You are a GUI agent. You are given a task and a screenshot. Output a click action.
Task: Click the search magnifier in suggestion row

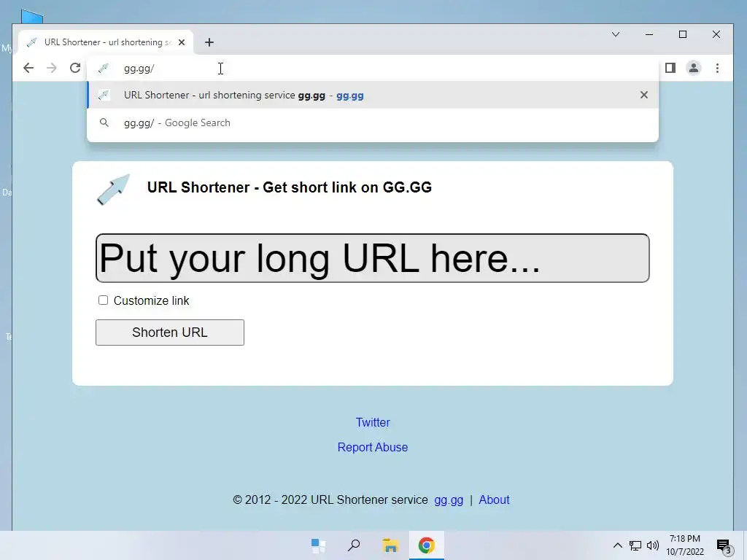pos(104,122)
